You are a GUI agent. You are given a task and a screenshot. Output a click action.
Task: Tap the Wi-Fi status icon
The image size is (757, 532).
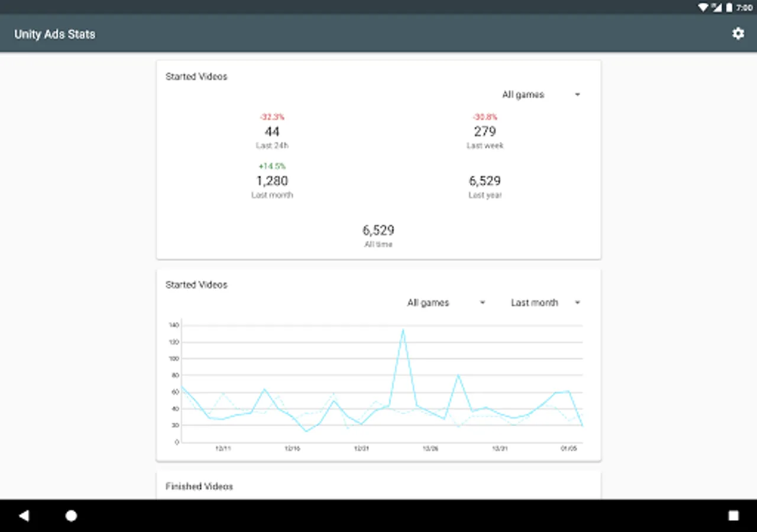click(703, 7)
